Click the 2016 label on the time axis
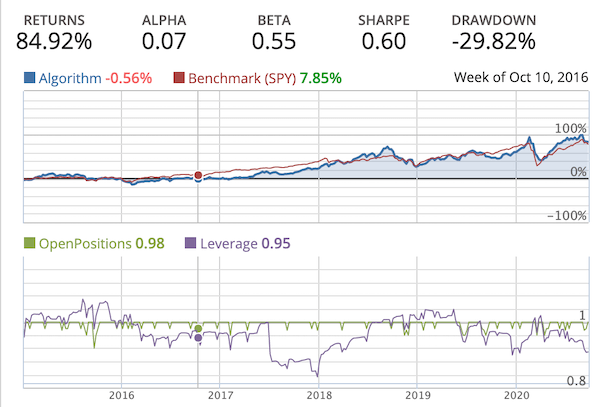This screenshot has height=407, width=600. click(120, 395)
